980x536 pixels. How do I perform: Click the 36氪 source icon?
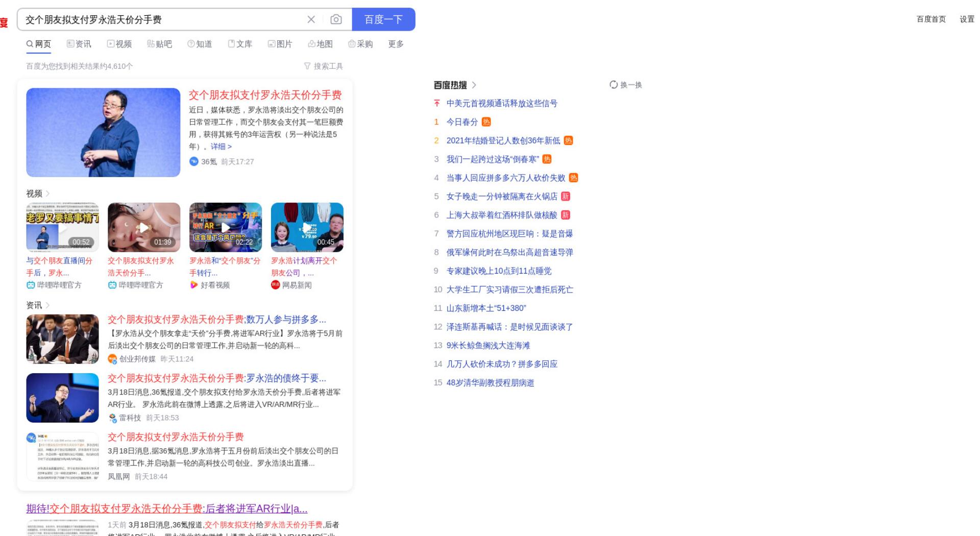point(193,161)
